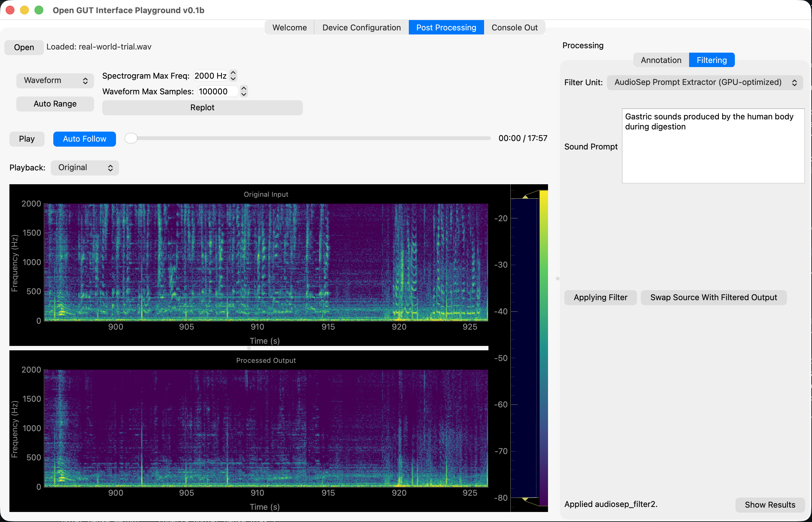Select the Post Processing tab
This screenshot has width=812, height=522.
click(446, 28)
